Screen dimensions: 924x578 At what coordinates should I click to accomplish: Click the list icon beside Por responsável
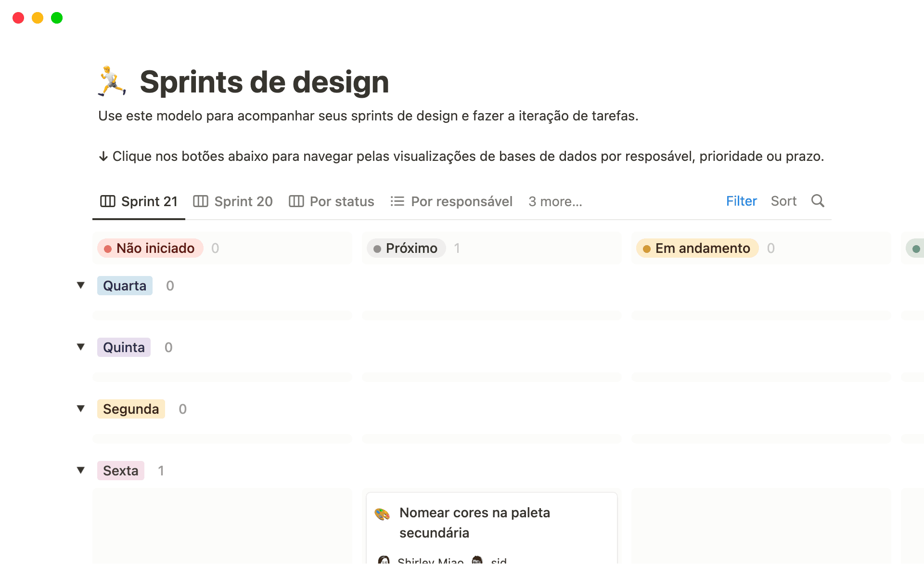[397, 201]
